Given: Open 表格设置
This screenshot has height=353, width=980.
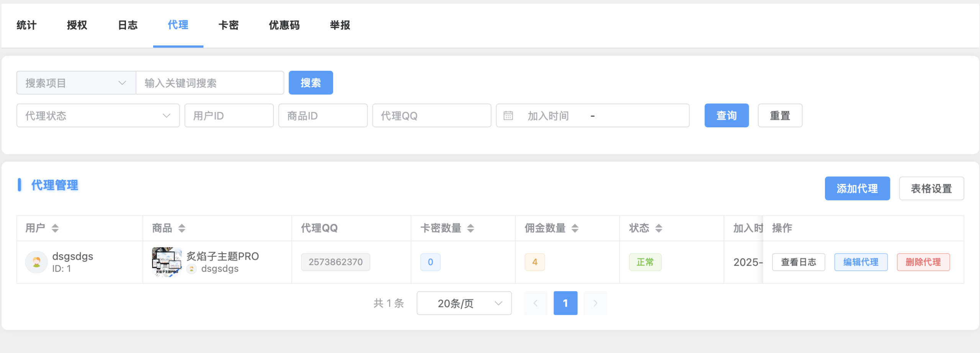Looking at the screenshot, I should [931, 188].
